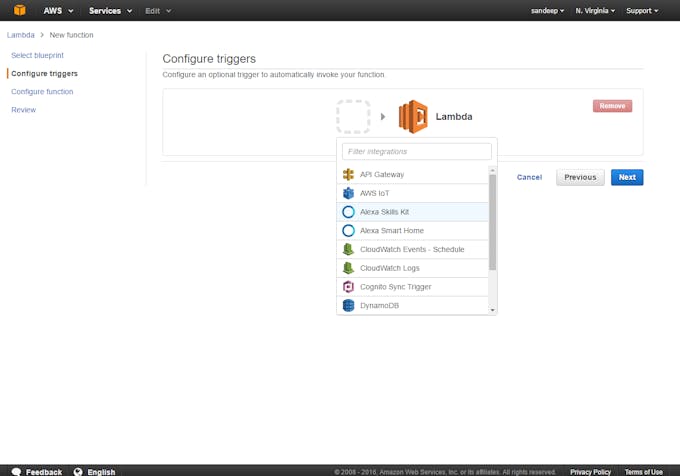Open the Terms of Use link

[x=644, y=472]
